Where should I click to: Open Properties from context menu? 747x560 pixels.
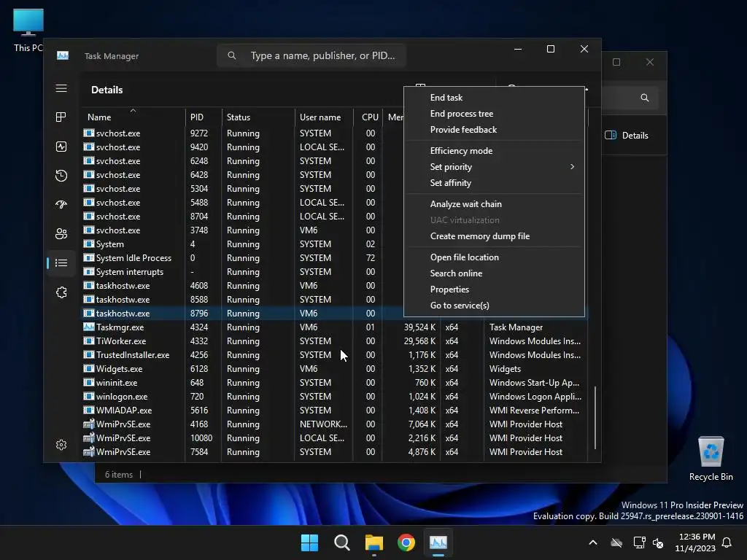494,289
